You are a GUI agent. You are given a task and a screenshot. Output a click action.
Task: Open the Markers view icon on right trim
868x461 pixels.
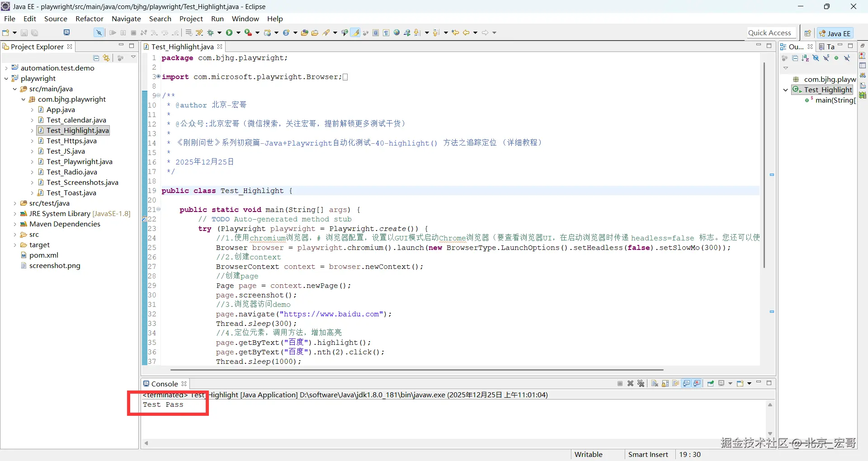(x=863, y=56)
